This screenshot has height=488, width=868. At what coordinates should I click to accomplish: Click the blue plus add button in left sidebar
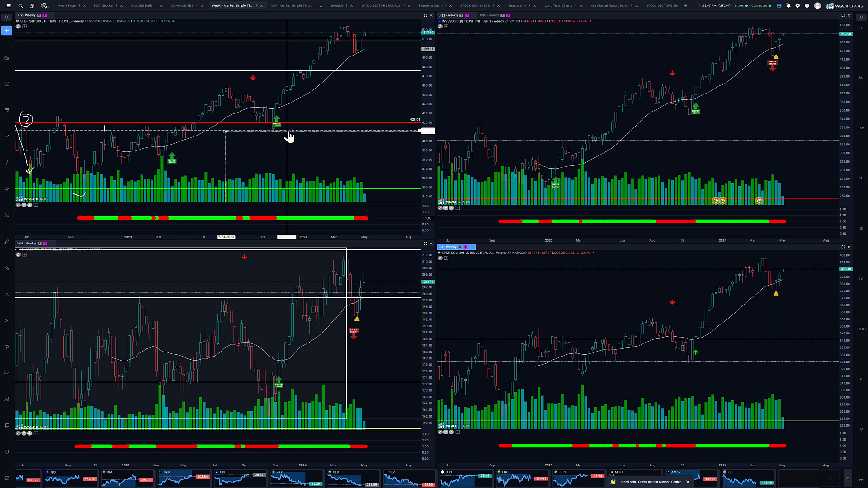[7, 30]
